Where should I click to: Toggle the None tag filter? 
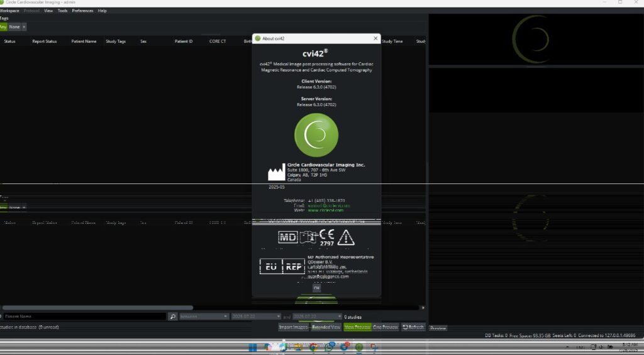click(14, 27)
